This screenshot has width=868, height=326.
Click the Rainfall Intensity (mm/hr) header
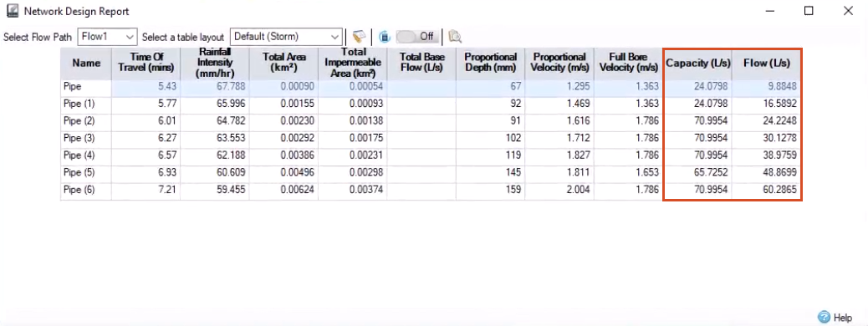pyautogui.click(x=215, y=64)
